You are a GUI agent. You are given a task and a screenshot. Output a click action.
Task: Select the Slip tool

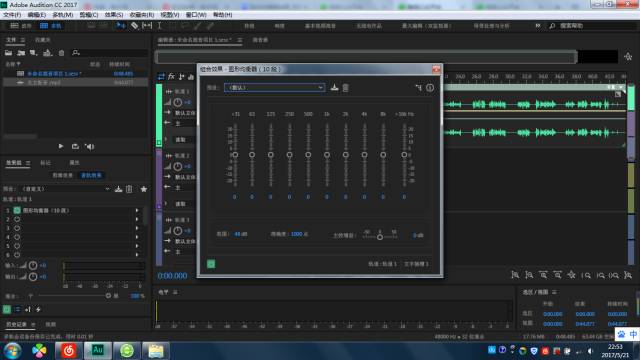pos(147,26)
